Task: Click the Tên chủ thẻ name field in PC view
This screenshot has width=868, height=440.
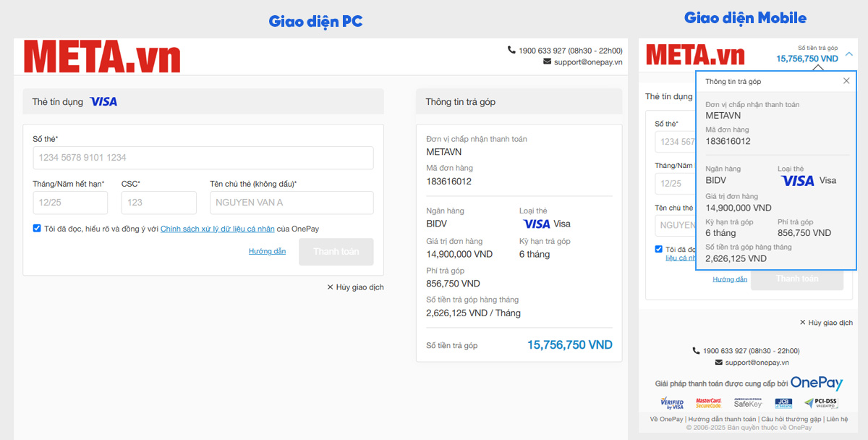Action: pos(292,203)
